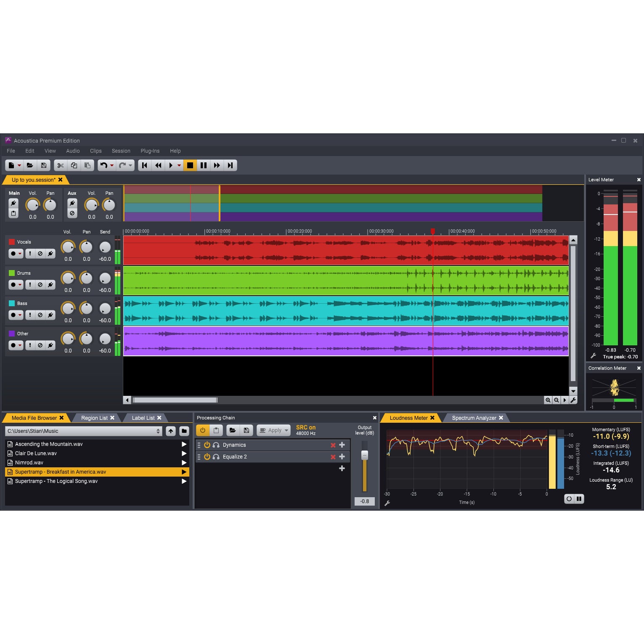Click the fast forward transport button
Viewport: 644px width, 644px height.
click(217, 165)
